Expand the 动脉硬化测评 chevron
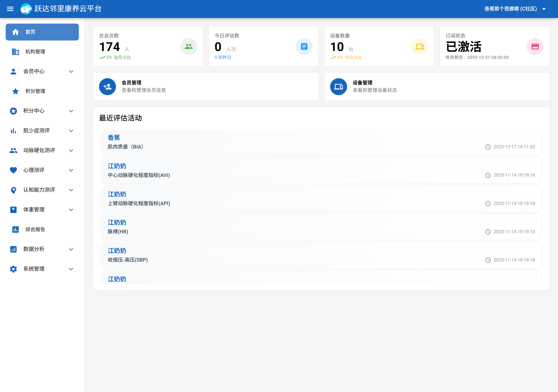558x392 pixels. point(71,151)
